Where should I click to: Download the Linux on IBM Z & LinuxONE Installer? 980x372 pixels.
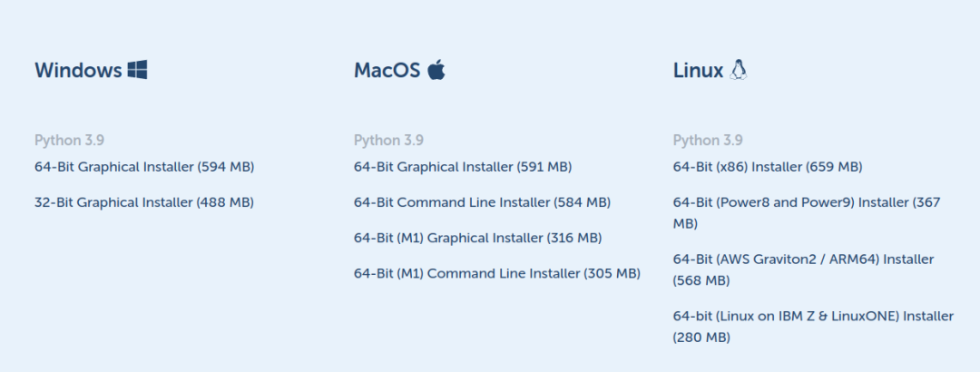point(813,327)
